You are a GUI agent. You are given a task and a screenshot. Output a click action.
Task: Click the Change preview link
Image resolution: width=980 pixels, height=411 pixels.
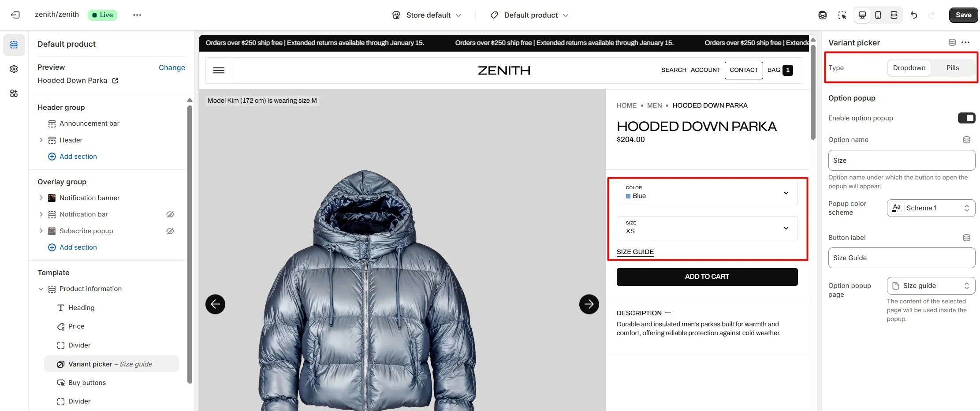point(171,67)
